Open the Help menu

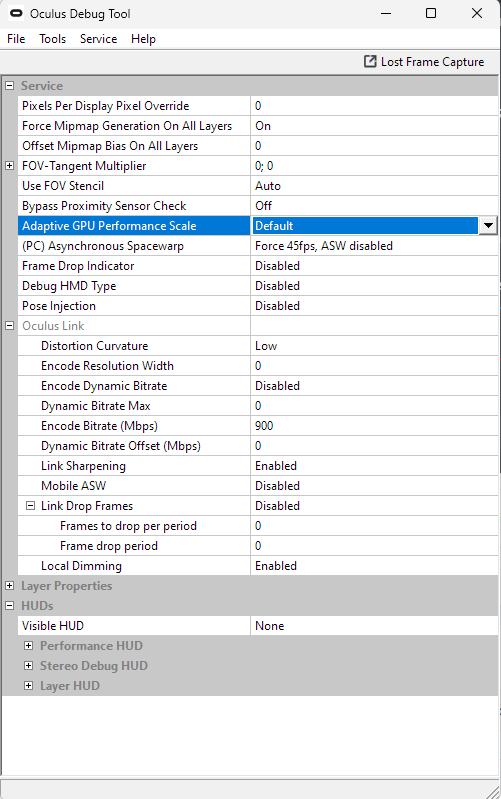point(143,39)
